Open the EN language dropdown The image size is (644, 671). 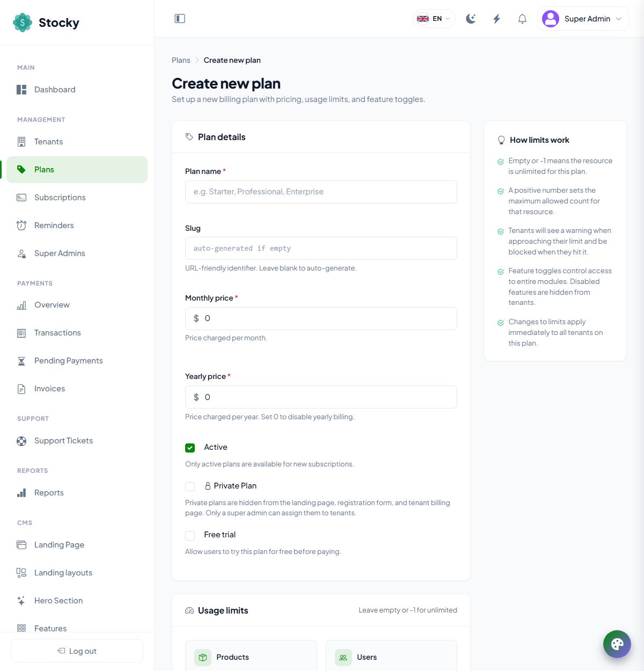pyautogui.click(x=434, y=19)
